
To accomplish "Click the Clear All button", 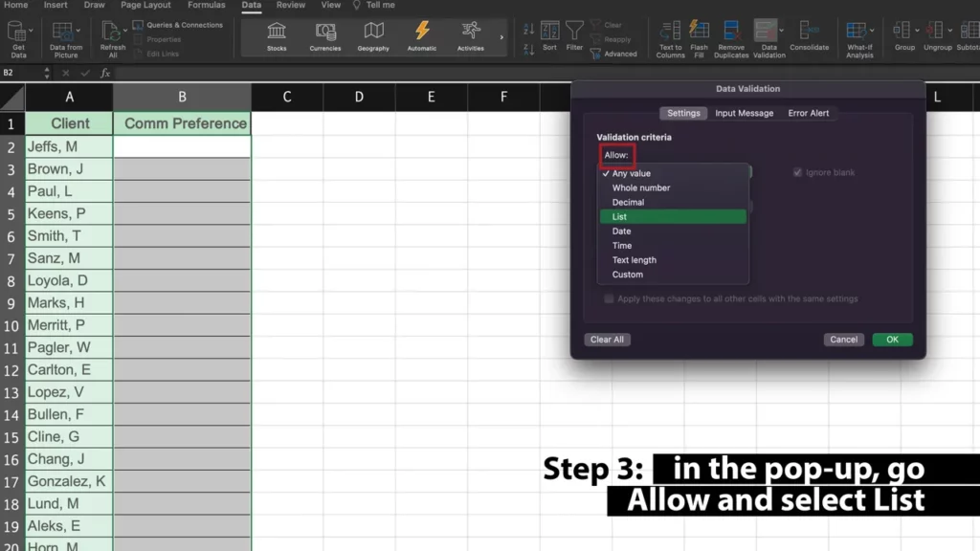I will 607,340.
